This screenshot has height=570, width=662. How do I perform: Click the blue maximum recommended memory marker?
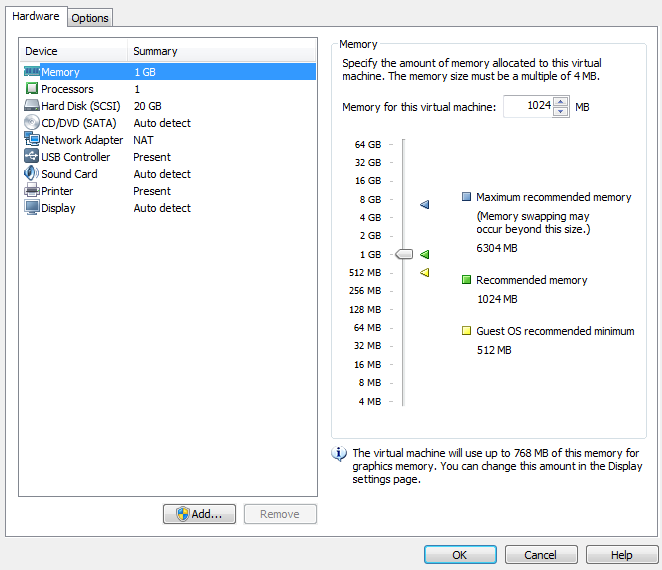(x=425, y=205)
